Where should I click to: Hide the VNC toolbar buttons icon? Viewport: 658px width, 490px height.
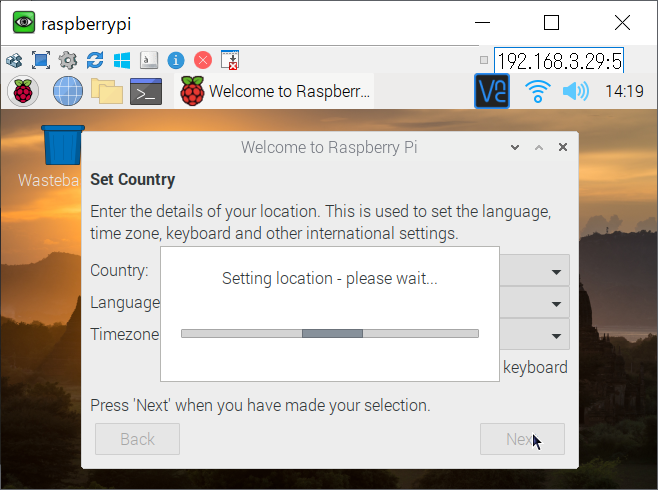[x=230, y=60]
